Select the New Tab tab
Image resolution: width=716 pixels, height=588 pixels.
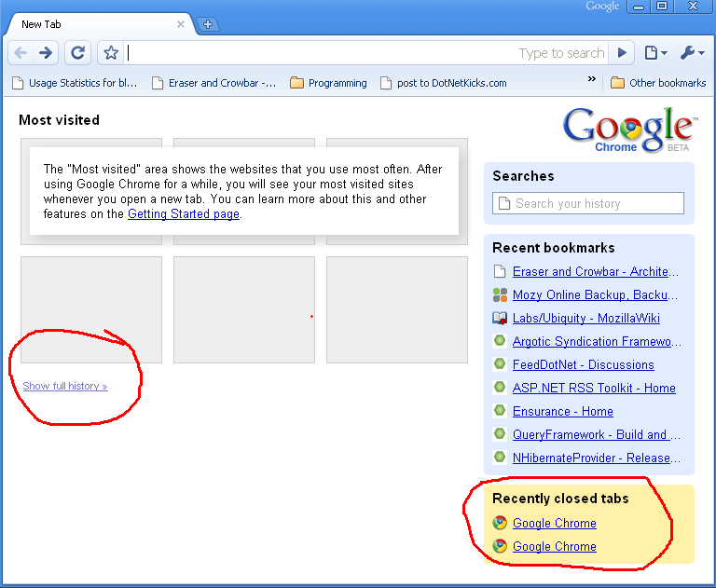click(98, 24)
